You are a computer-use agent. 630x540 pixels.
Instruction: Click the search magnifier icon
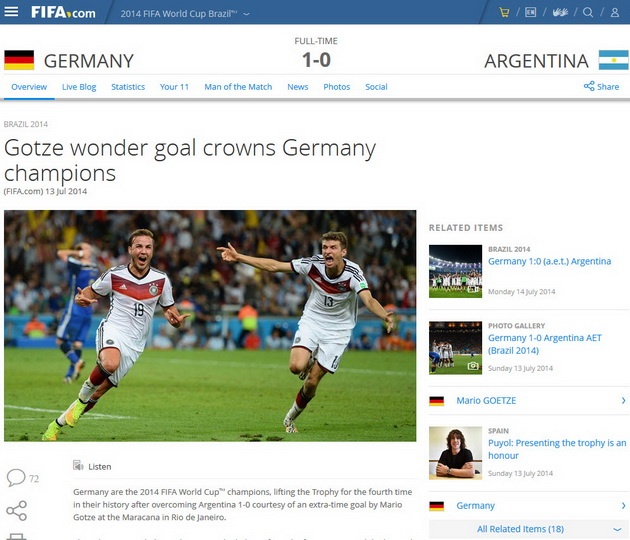click(588, 12)
